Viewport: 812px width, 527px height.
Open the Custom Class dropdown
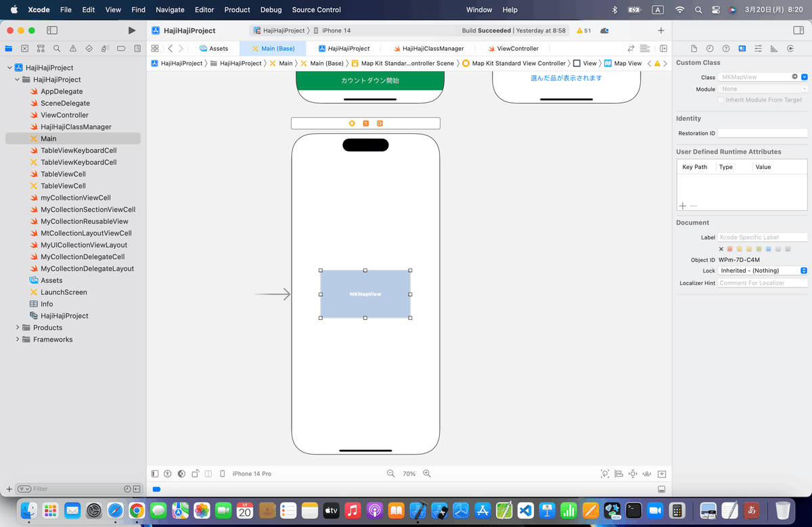(804, 77)
